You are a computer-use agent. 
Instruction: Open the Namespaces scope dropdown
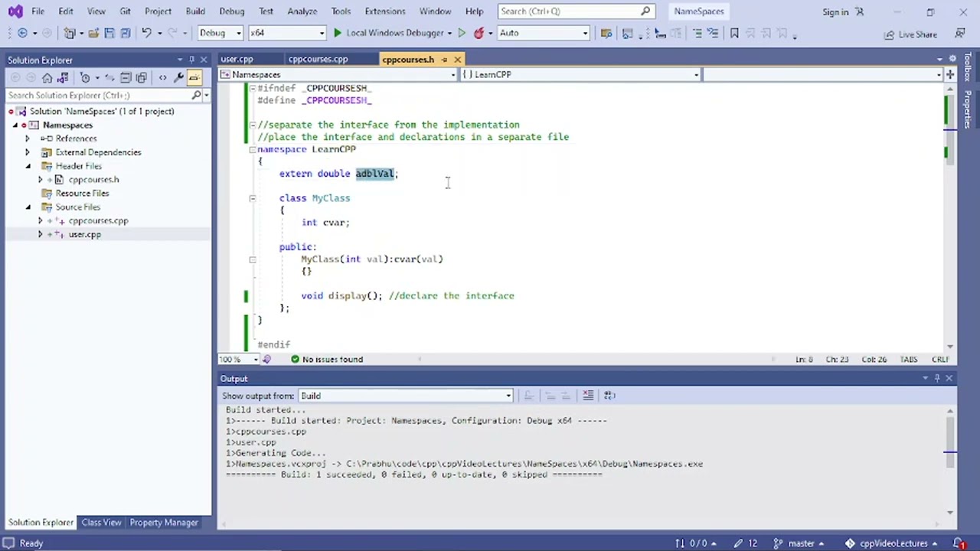pos(338,74)
